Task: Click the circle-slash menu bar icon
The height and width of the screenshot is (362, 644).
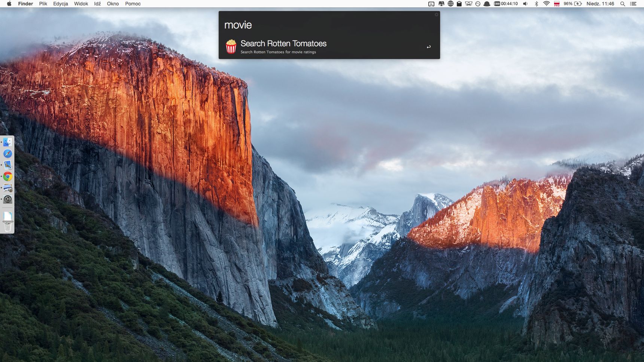Action: click(x=478, y=4)
